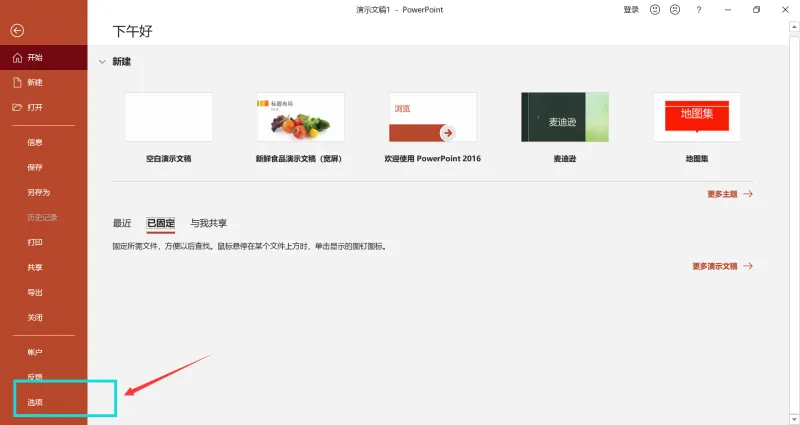This screenshot has width=800, height=425.
Task: Choose 另存为 in the sidebar
Action: [x=39, y=192]
